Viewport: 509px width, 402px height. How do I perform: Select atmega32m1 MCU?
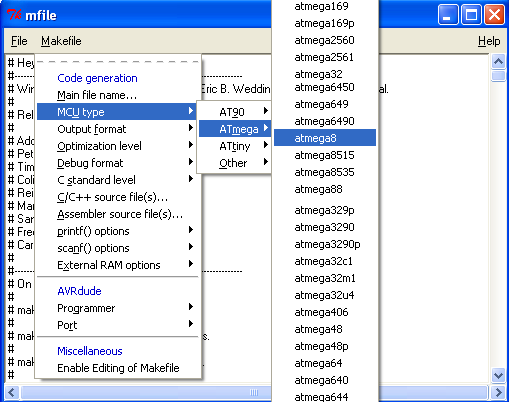coord(325,278)
